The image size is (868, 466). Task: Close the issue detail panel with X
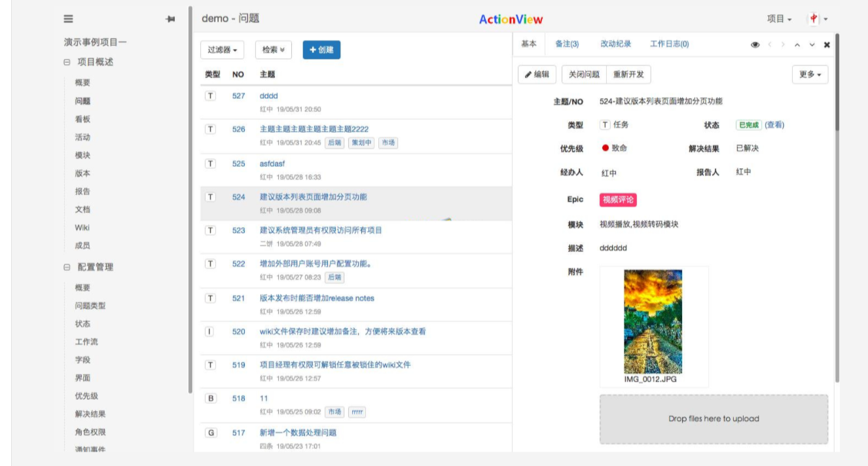827,45
